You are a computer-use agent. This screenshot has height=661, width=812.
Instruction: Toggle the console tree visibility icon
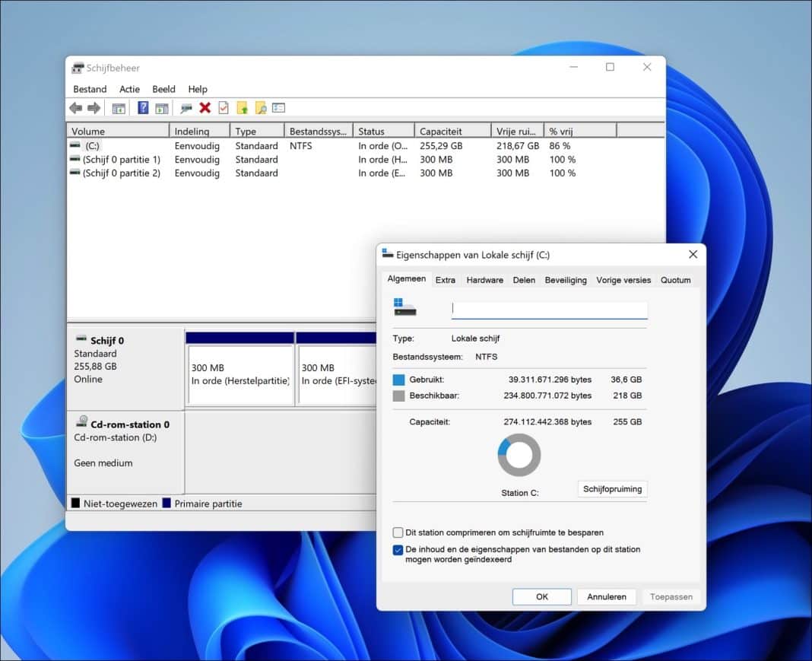(x=119, y=107)
